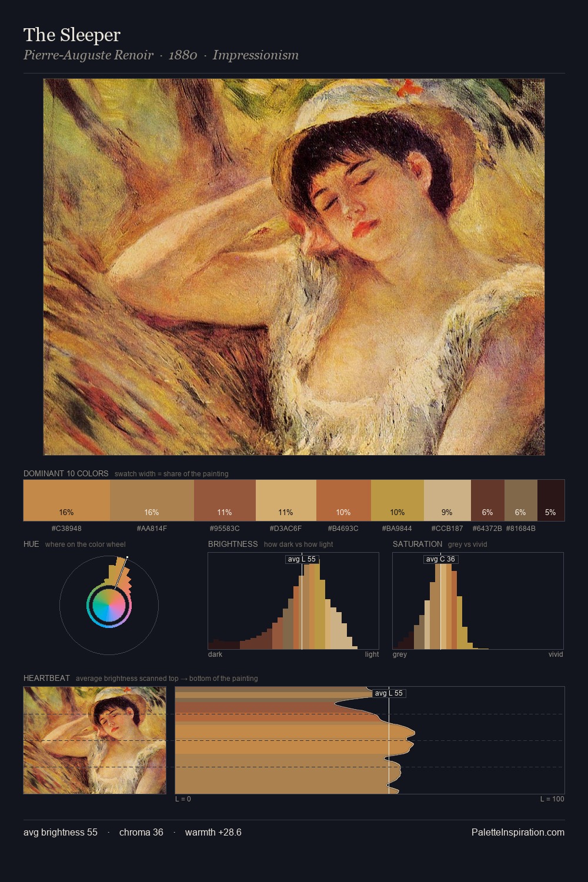Click the light axis label
Viewport: 588px width, 882px height.
pyautogui.click(x=372, y=654)
